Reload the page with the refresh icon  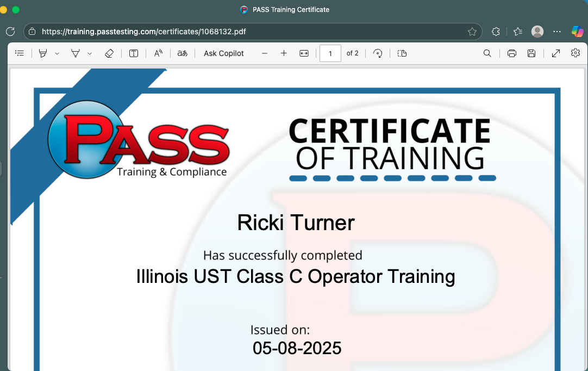(10, 32)
